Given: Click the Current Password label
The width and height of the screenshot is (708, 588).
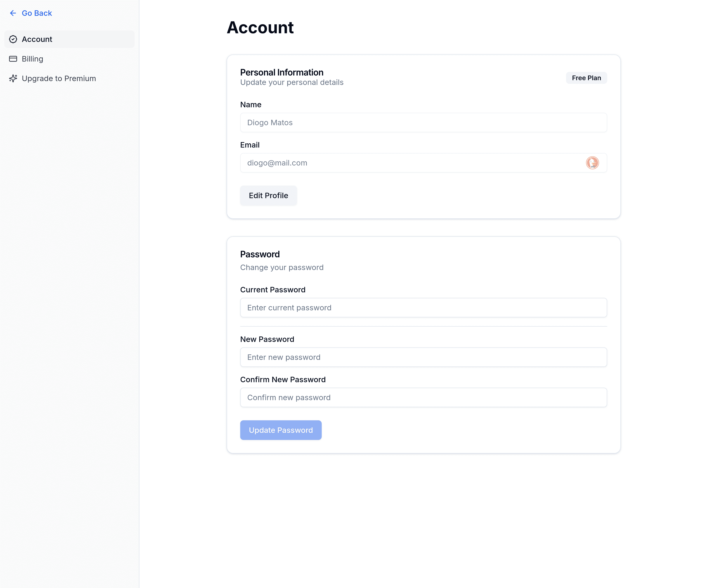Looking at the screenshot, I should (x=272, y=290).
